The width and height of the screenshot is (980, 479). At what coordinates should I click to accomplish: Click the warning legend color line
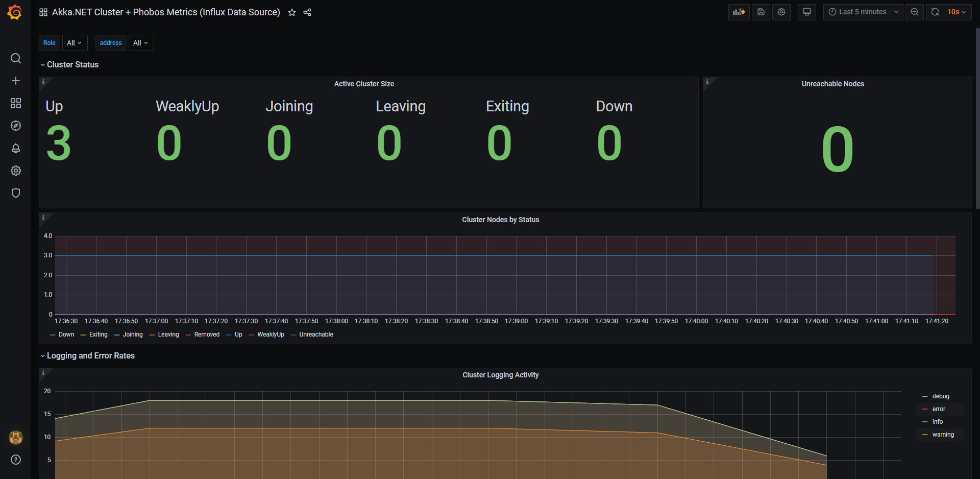[925, 435]
